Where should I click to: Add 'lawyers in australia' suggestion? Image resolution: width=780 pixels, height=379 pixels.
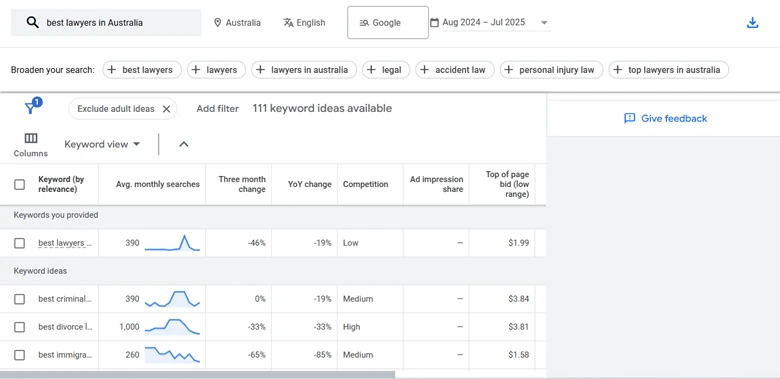pos(304,70)
